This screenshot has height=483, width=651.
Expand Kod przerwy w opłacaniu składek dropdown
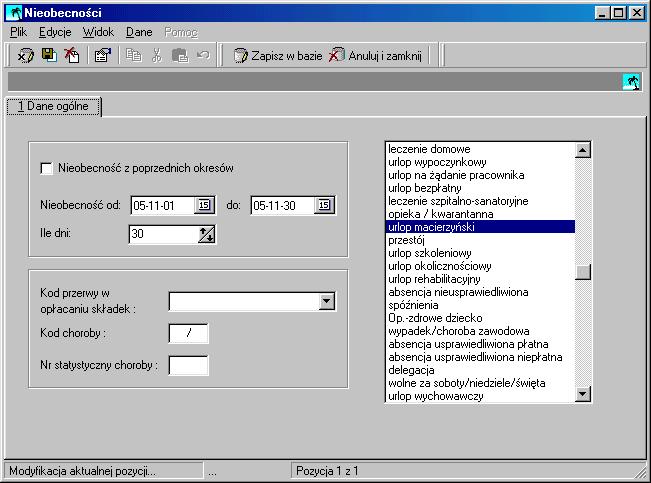coord(327,302)
